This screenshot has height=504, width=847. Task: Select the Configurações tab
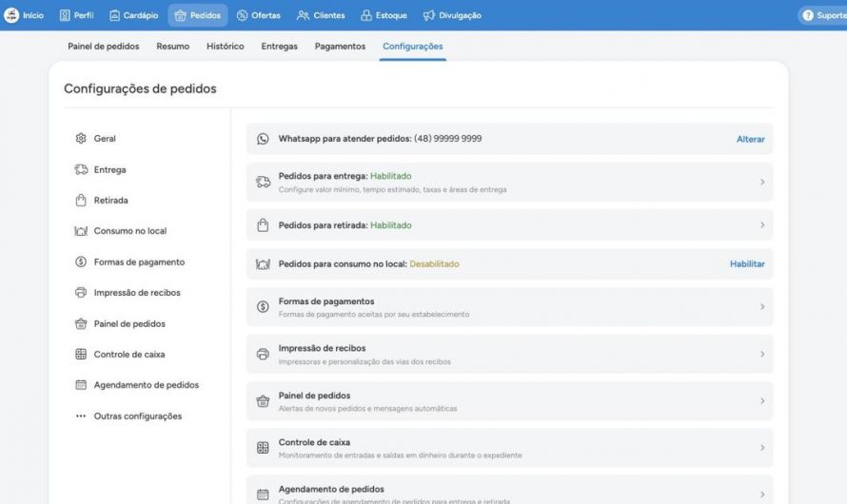(413, 47)
